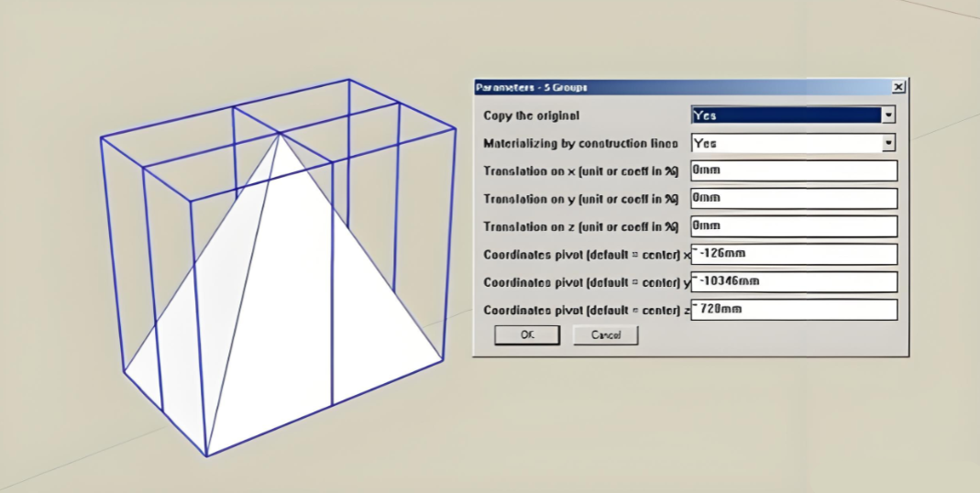Close the Parameters dialog with the X

tap(897, 87)
